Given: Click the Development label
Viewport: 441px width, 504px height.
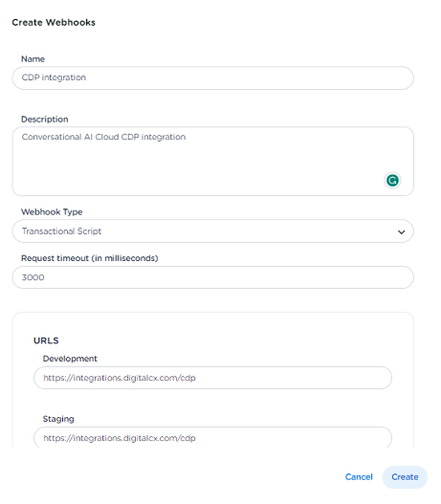Looking at the screenshot, I should tap(70, 359).
